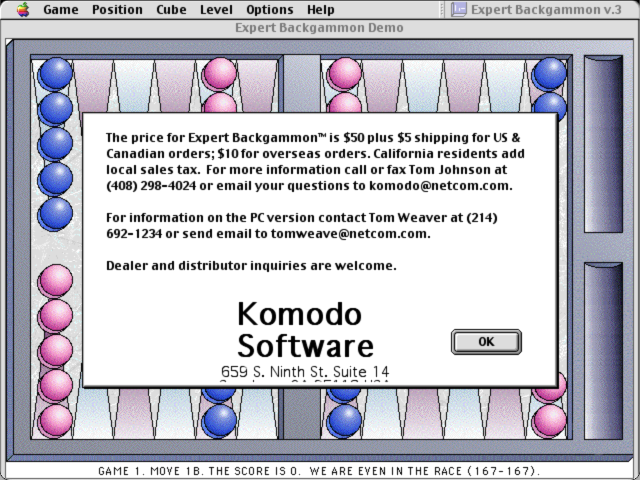Open the Game menu

pyautogui.click(x=61, y=9)
